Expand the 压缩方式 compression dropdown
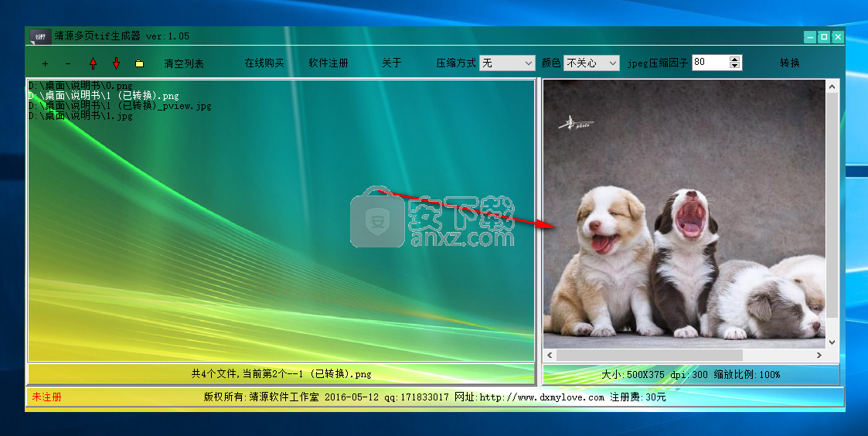The image size is (868, 436). pyautogui.click(x=507, y=63)
